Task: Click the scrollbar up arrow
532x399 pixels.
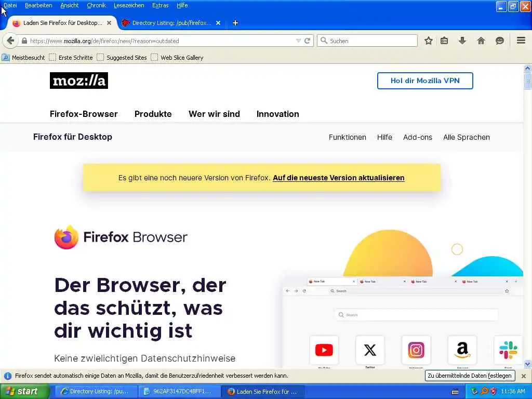Action: pos(527,68)
